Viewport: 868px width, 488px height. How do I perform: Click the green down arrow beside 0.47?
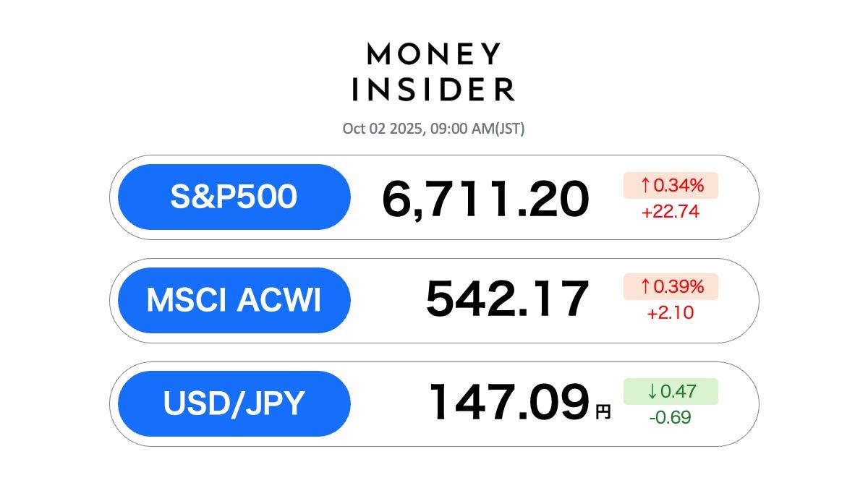coord(652,392)
